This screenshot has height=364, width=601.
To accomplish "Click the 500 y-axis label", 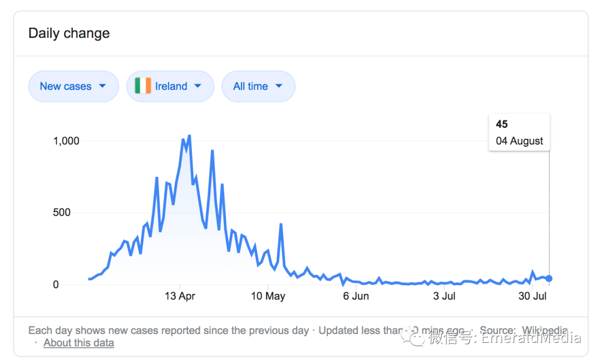I will point(62,212).
